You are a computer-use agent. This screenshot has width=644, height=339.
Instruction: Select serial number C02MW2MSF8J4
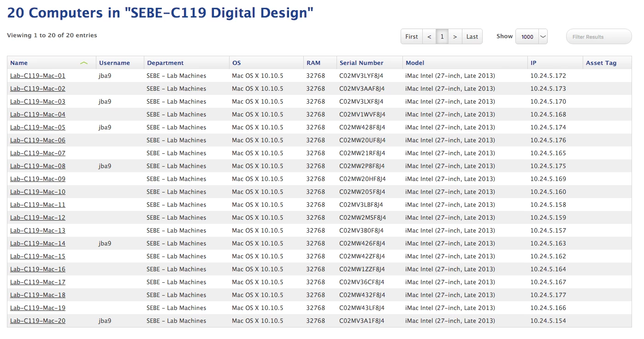pos(363,218)
